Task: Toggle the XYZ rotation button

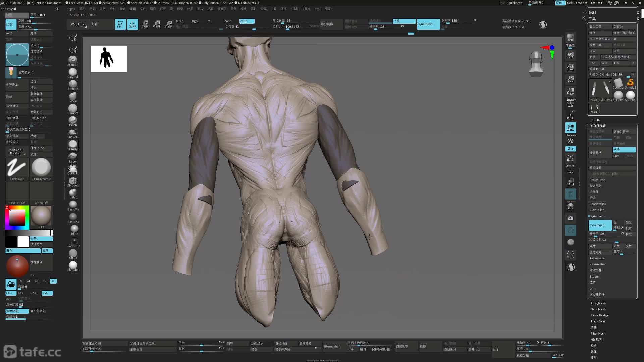Action: point(570,149)
